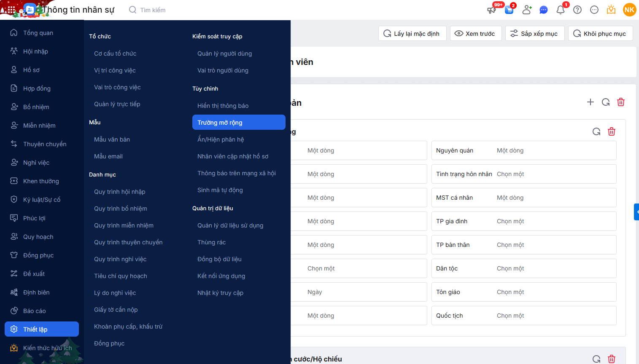
Task: Select the TP gia đình field row
Action: 524,221
